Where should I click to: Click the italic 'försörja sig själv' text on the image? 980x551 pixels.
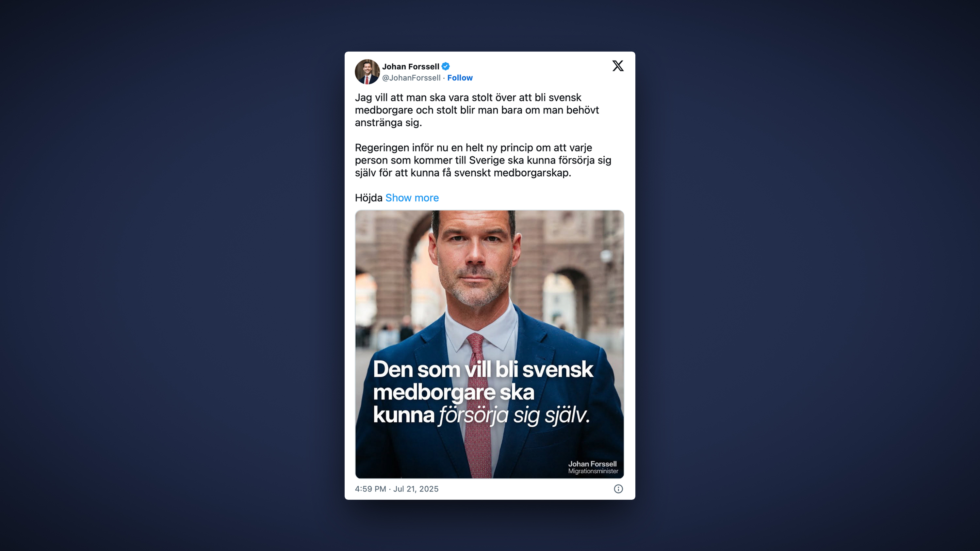coord(514,415)
